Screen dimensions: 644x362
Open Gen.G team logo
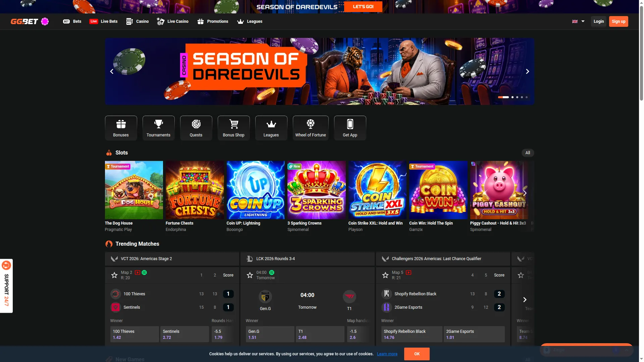[x=265, y=297]
